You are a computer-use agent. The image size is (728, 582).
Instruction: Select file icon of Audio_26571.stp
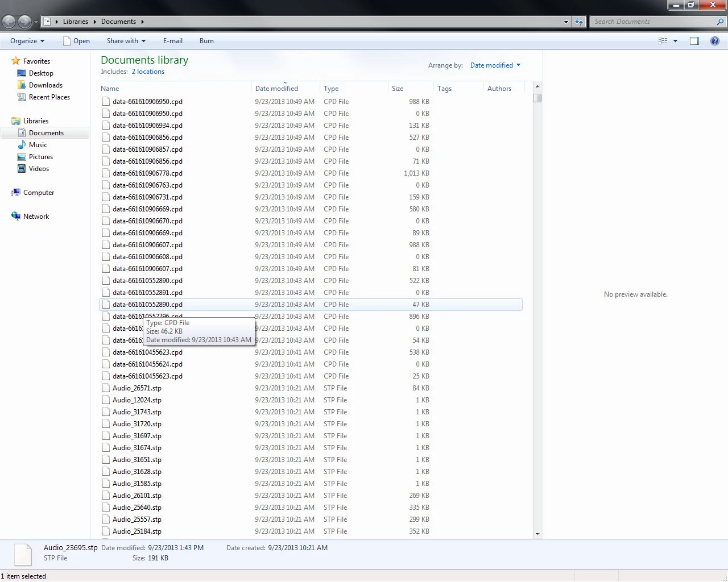pos(106,388)
